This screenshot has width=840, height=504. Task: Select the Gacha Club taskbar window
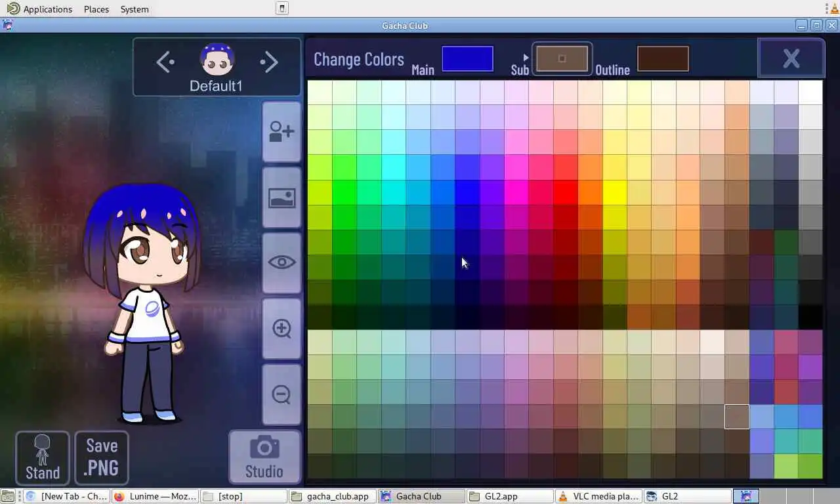[x=421, y=496]
